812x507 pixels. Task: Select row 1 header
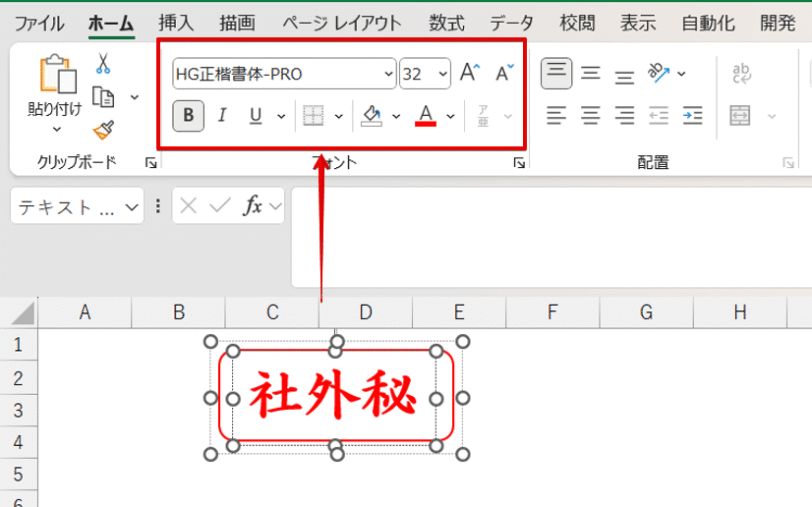click(18, 344)
